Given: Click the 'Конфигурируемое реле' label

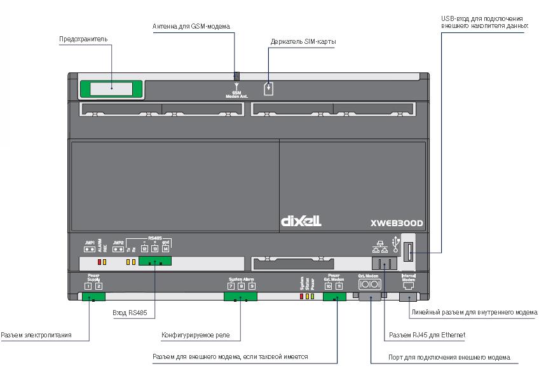Looking at the screenshot, I should [x=196, y=335].
